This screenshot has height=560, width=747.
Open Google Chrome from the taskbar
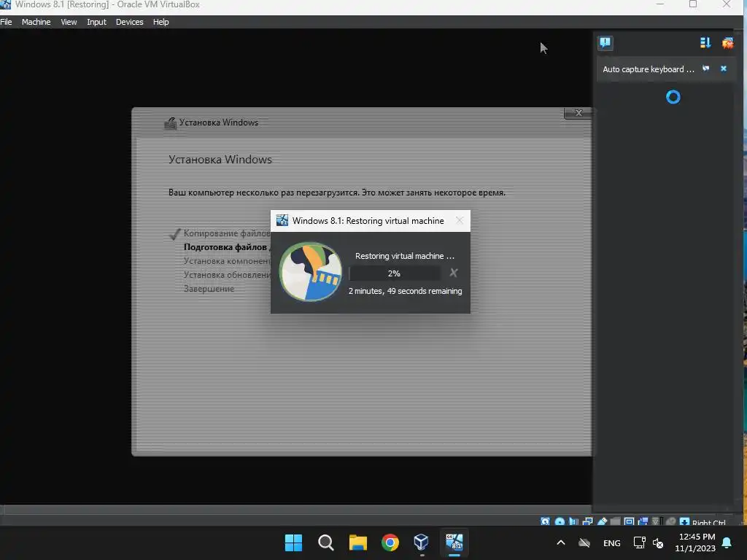pos(390,542)
